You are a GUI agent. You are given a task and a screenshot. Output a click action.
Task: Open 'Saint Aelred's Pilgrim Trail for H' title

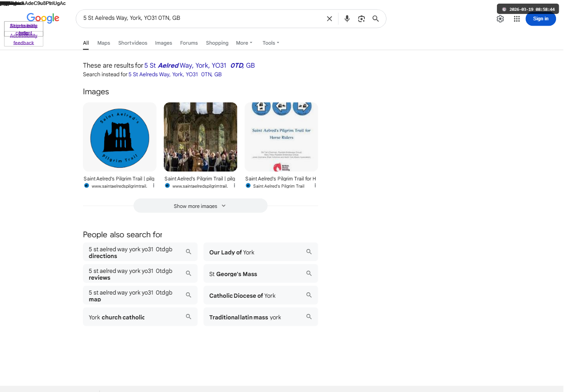(280, 179)
